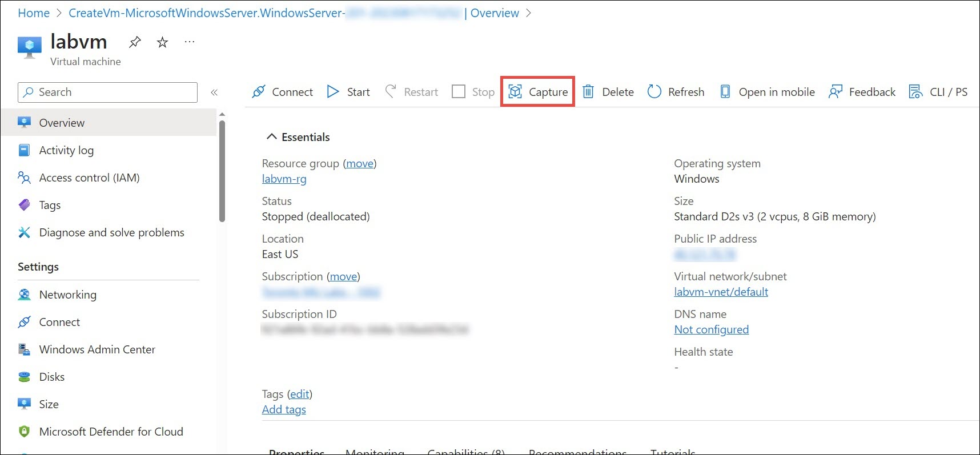Click the Add tags link

coord(284,409)
